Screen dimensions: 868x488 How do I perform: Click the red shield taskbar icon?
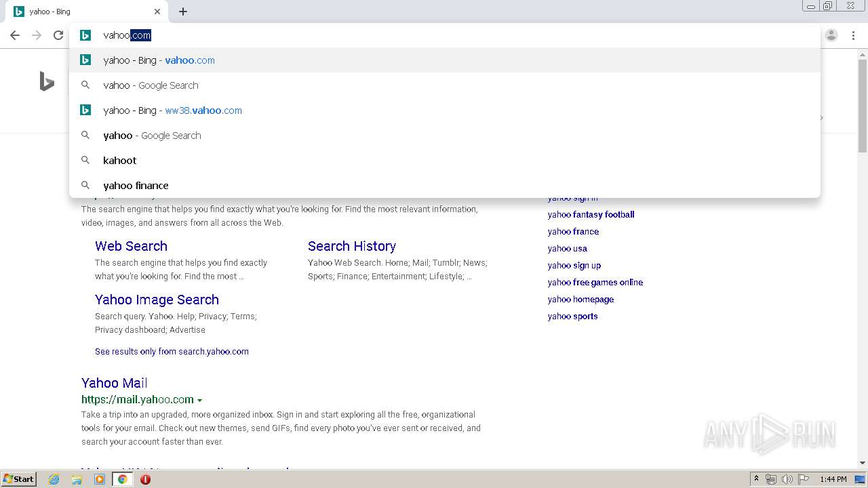145,479
